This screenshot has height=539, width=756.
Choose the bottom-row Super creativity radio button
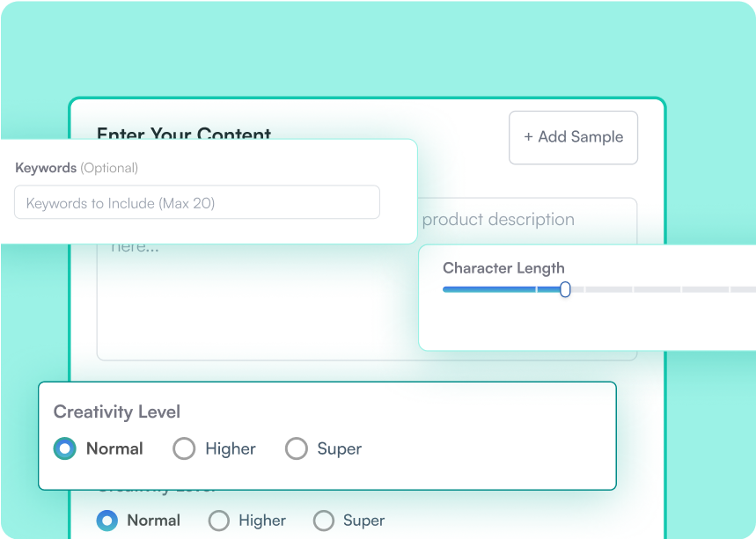pyautogui.click(x=324, y=521)
